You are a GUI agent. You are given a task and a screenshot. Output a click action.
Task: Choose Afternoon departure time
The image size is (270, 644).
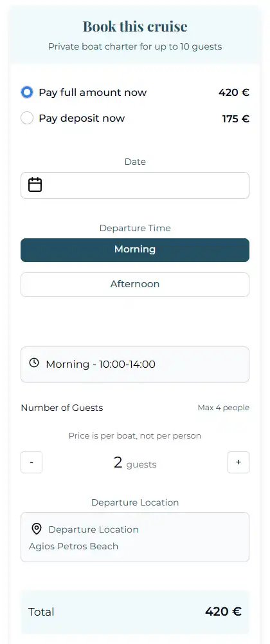(x=135, y=284)
